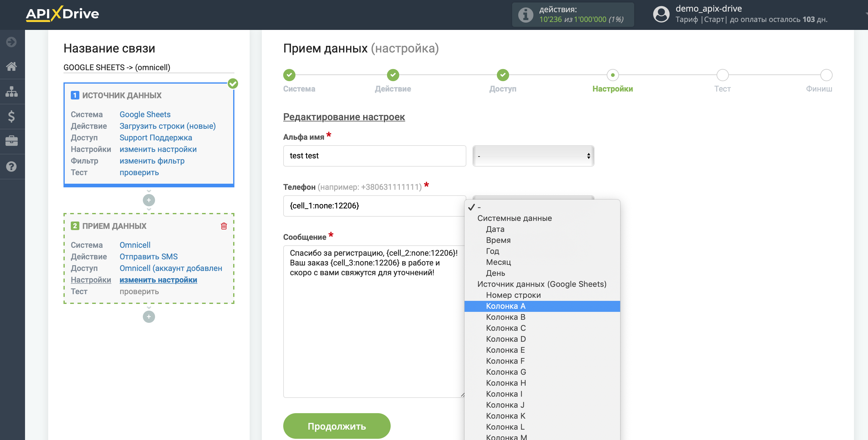This screenshot has height=440, width=868.
Task: Select Колонка I in dropdown
Action: 542,394
